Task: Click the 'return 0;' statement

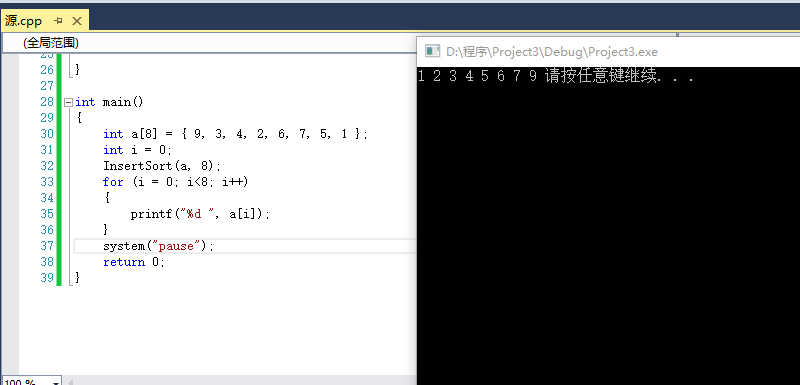Action: pos(134,262)
